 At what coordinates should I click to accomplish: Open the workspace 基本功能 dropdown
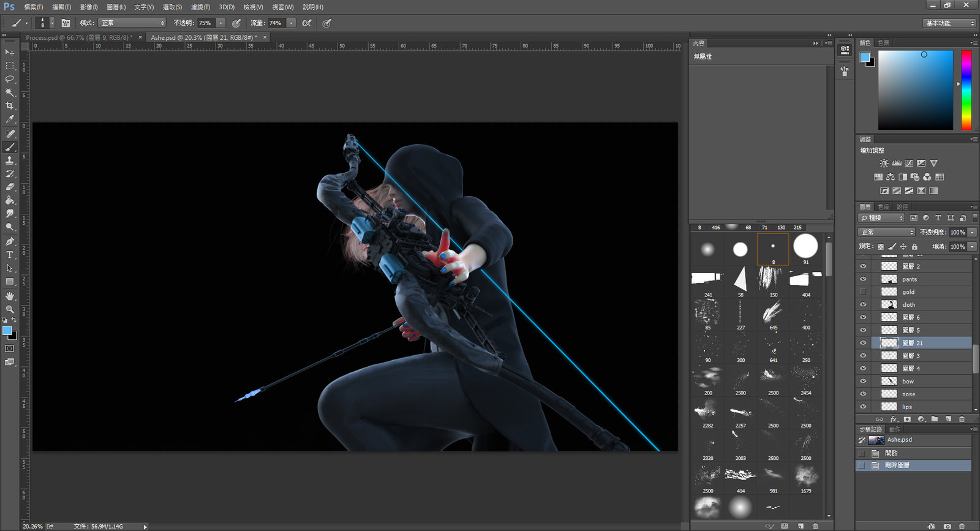pyautogui.click(x=949, y=23)
